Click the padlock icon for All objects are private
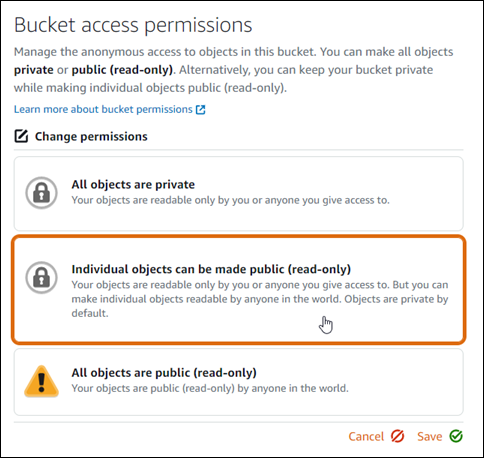 pos(41,193)
